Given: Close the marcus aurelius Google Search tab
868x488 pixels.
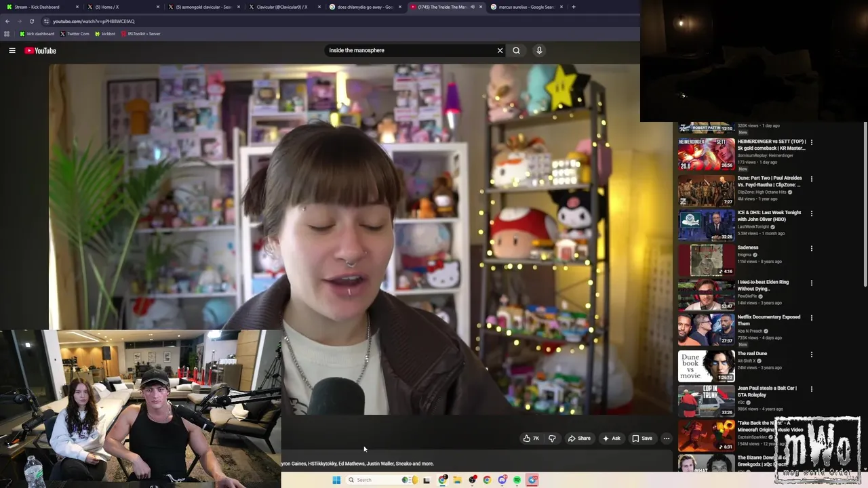Looking at the screenshot, I should click(x=561, y=7).
